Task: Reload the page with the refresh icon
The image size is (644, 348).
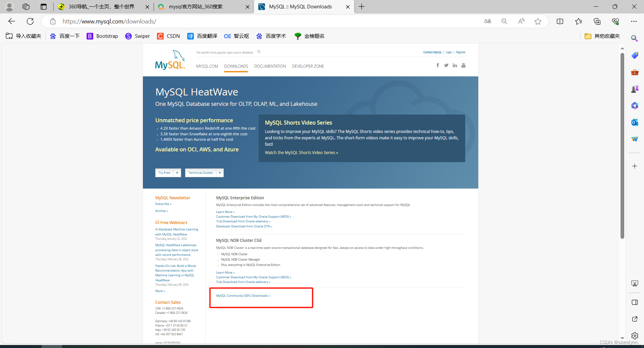Action: 30,21
